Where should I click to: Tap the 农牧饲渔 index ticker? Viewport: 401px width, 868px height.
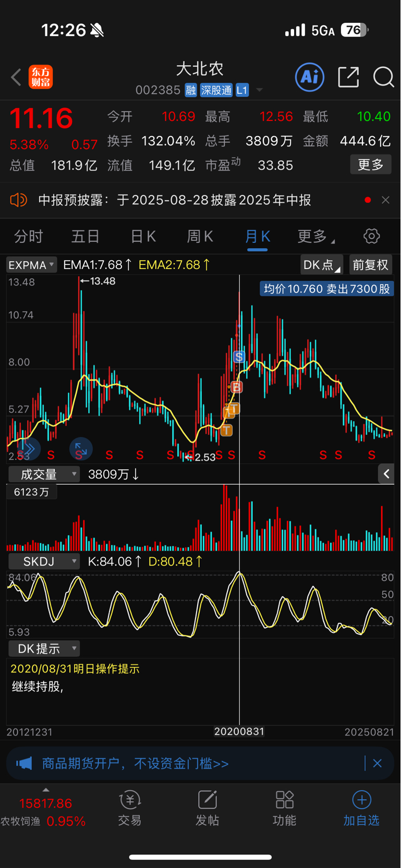[x=44, y=812]
